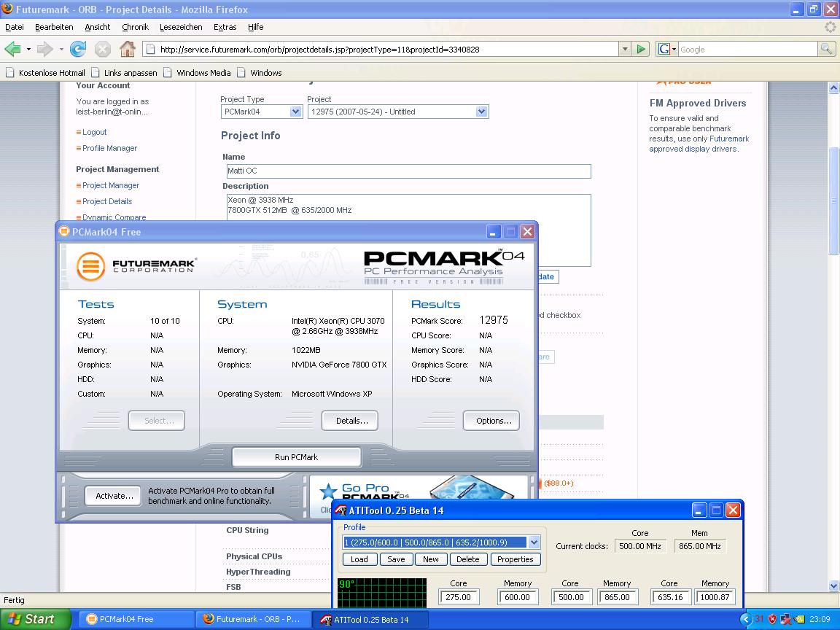Click the ATITool title bar icon
Image resolution: width=840 pixels, height=630 pixels.
(x=341, y=510)
